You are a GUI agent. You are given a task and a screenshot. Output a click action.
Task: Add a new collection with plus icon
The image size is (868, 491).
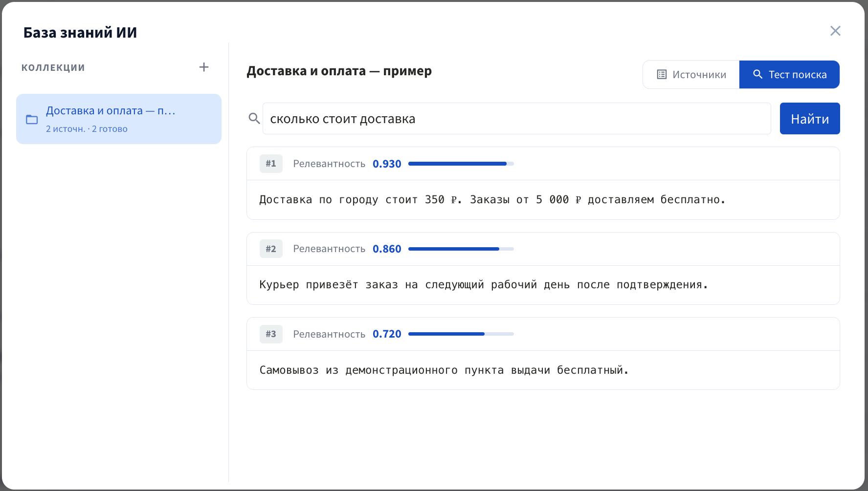tap(204, 67)
